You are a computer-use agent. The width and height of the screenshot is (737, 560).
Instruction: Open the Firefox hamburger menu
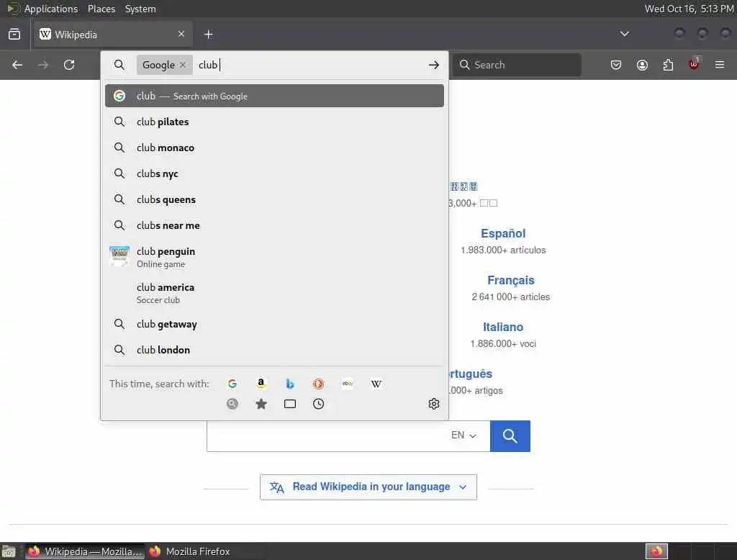point(720,65)
